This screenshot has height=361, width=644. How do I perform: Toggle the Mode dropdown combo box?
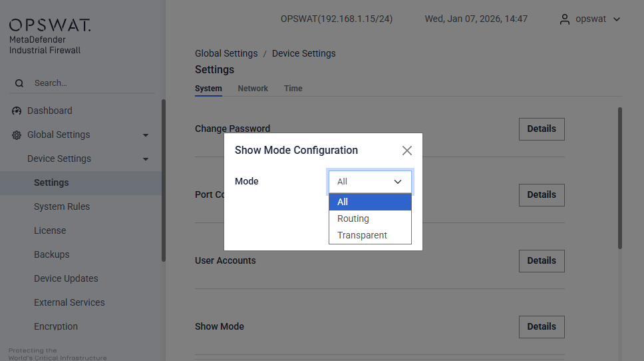[370, 181]
